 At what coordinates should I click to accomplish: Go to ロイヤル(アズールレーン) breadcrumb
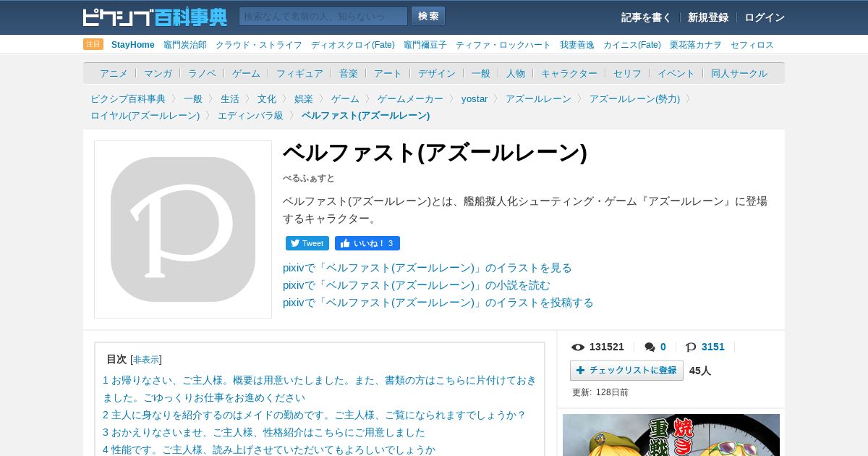pos(145,115)
